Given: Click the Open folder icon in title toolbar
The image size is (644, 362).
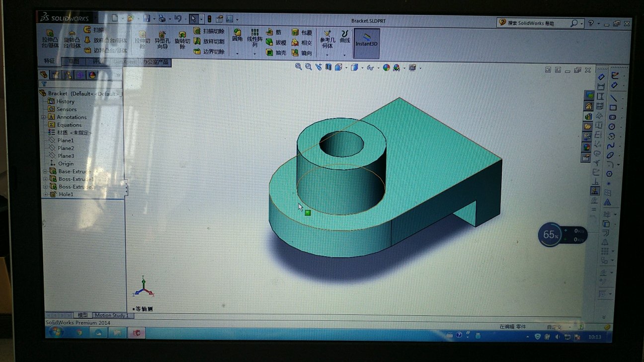Looking at the screenshot, I should point(130,18).
